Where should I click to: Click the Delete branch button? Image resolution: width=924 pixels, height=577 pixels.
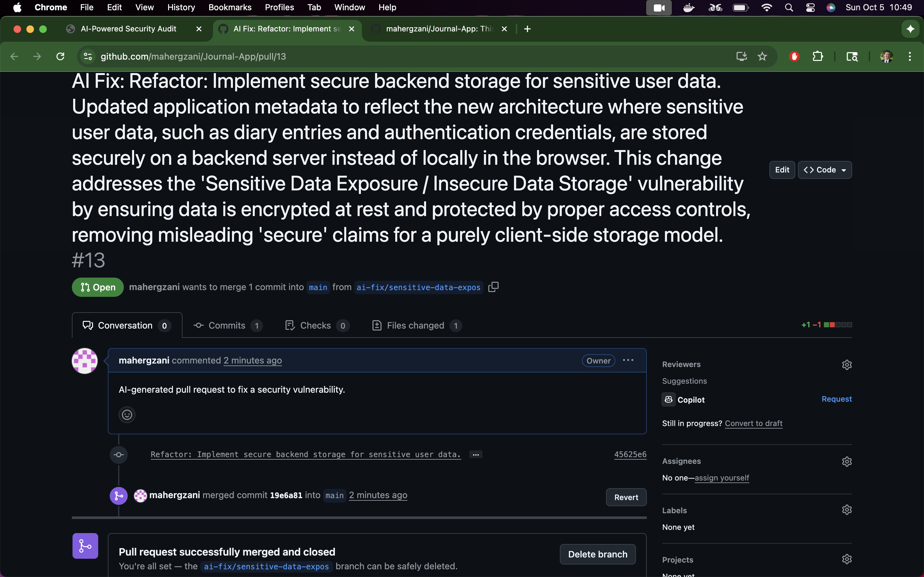pyautogui.click(x=597, y=554)
